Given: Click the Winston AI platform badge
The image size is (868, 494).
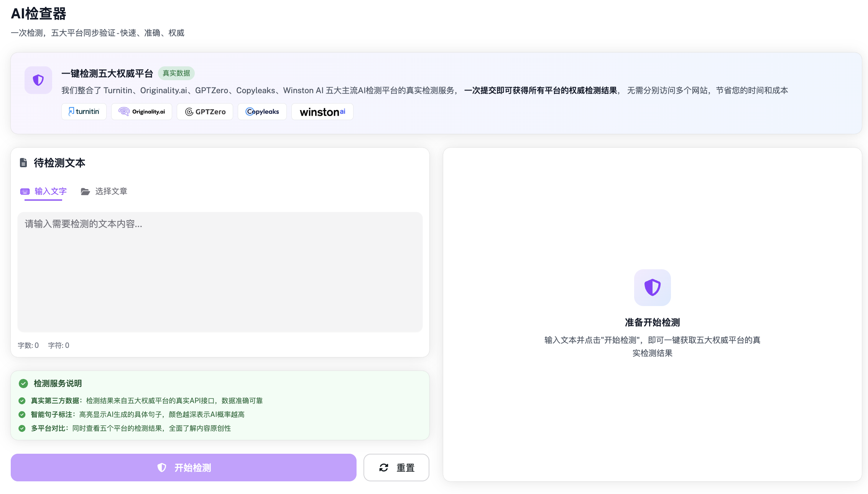Looking at the screenshot, I should click(x=322, y=112).
